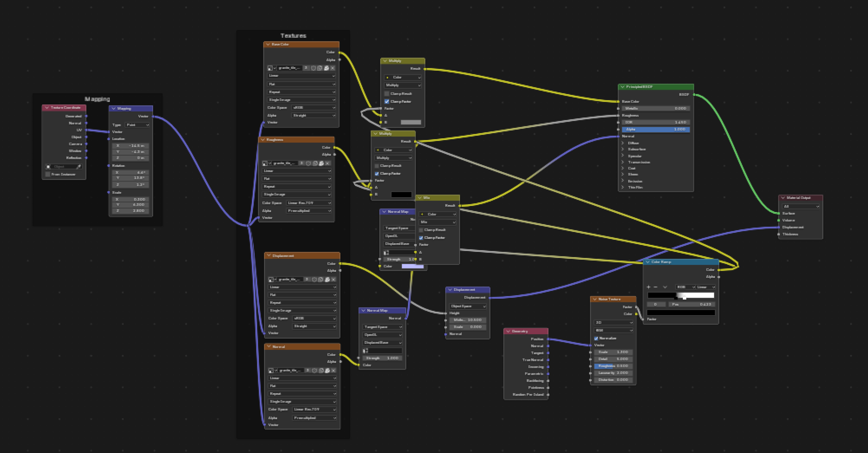Browse images in Normal texture node
Screen dimensions: 868x453
[272, 371]
